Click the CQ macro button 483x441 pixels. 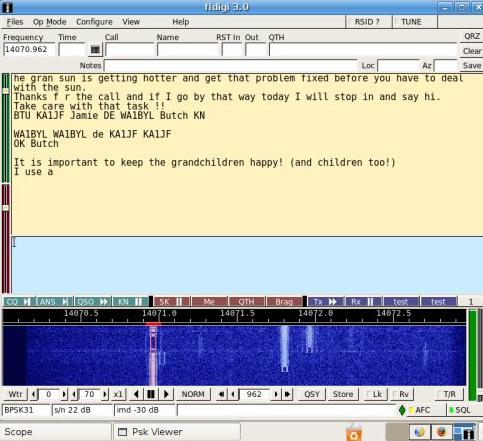point(18,302)
